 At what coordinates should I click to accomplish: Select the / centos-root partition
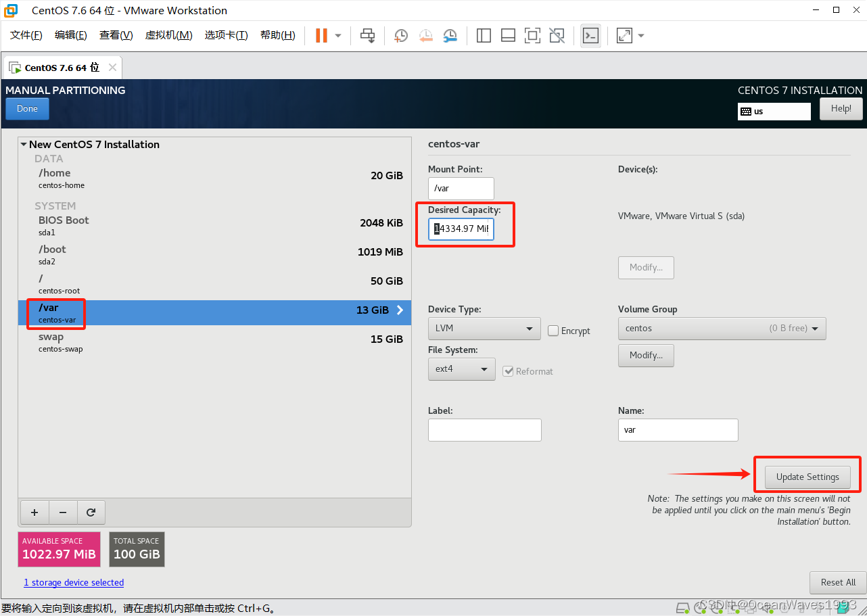(x=214, y=284)
